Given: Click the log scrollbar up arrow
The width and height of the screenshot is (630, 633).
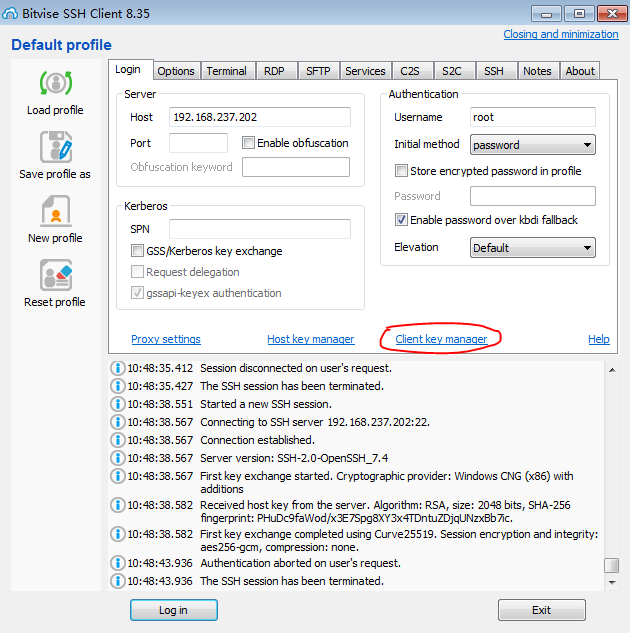Looking at the screenshot, I should click(x=612, y=370).
